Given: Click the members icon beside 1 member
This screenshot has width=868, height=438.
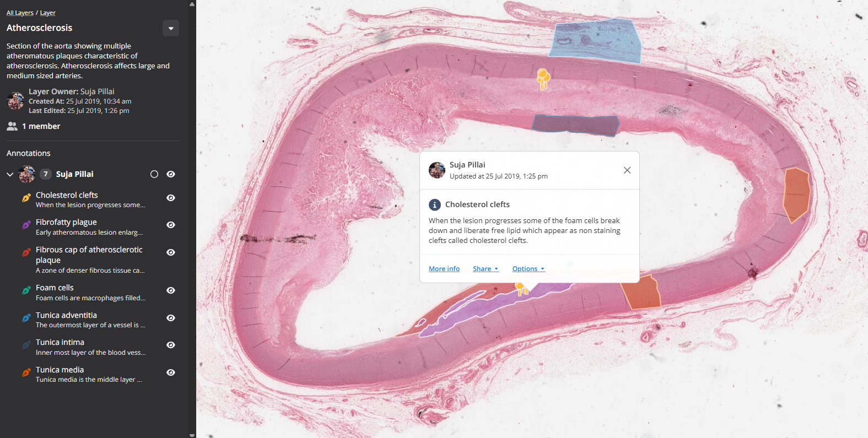Looking at the screenshot, I should pyautogui.click(x=12, y=126).
